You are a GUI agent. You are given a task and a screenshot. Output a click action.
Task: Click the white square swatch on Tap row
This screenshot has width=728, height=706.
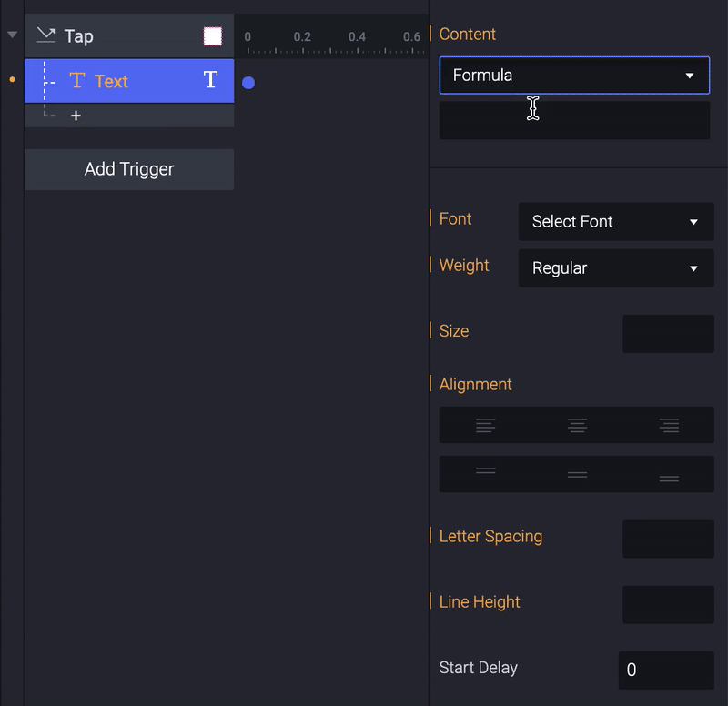pyautogui.click(x=213, y=36)
